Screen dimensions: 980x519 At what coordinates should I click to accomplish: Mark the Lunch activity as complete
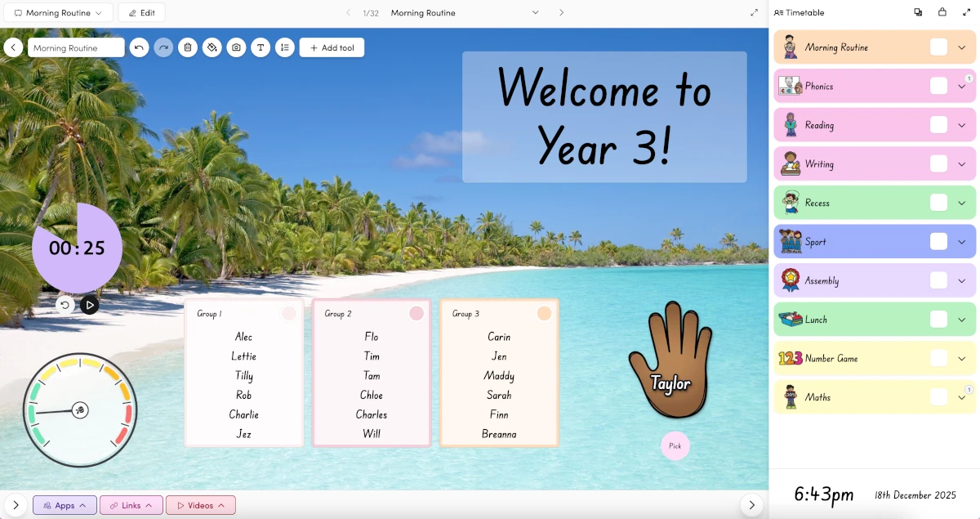point(939,319)
